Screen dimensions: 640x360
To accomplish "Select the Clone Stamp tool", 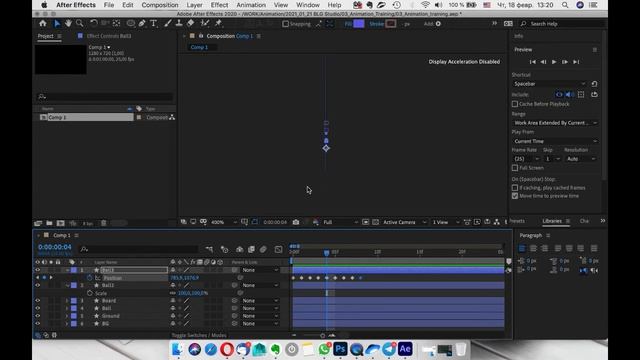I will click(x=179, y=24).
